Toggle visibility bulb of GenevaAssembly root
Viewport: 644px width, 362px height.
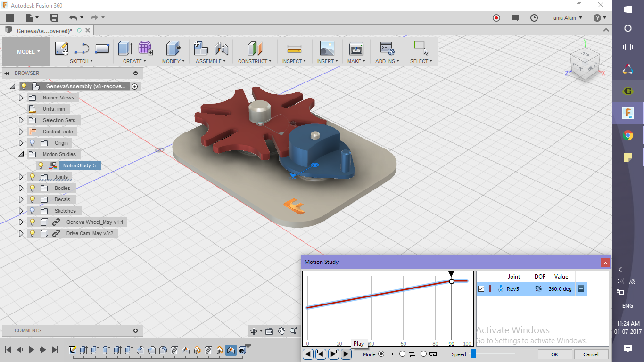point(24,86)
